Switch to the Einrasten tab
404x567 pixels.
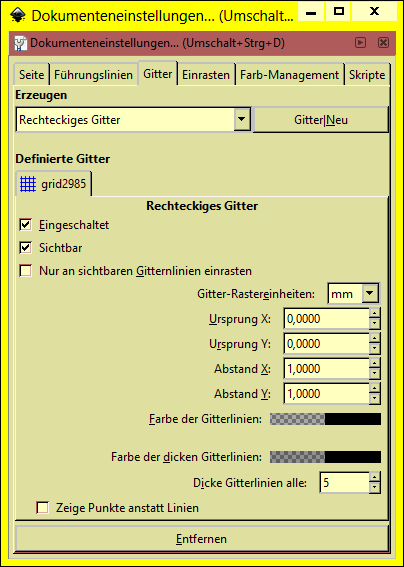click(x=206, y=75)
